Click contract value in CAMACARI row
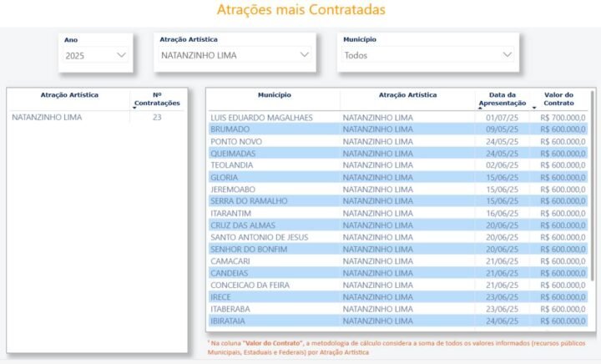 click(563, 261)
